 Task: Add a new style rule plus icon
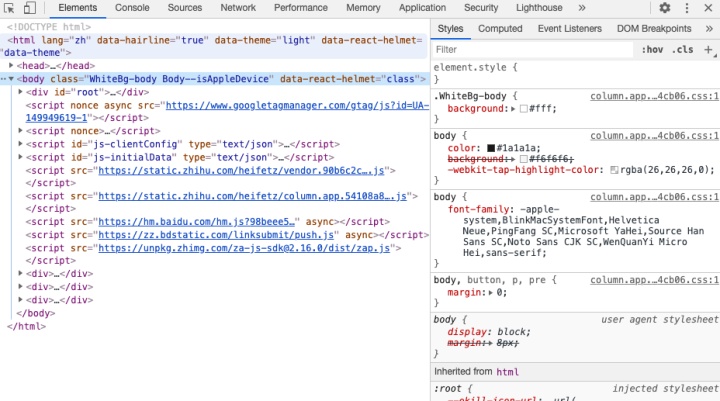(709, 50)
